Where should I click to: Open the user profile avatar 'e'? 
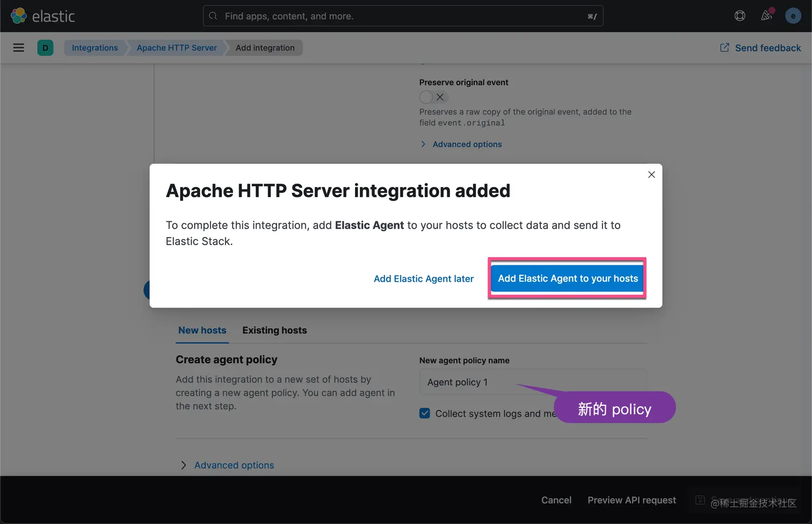point(793,16)
